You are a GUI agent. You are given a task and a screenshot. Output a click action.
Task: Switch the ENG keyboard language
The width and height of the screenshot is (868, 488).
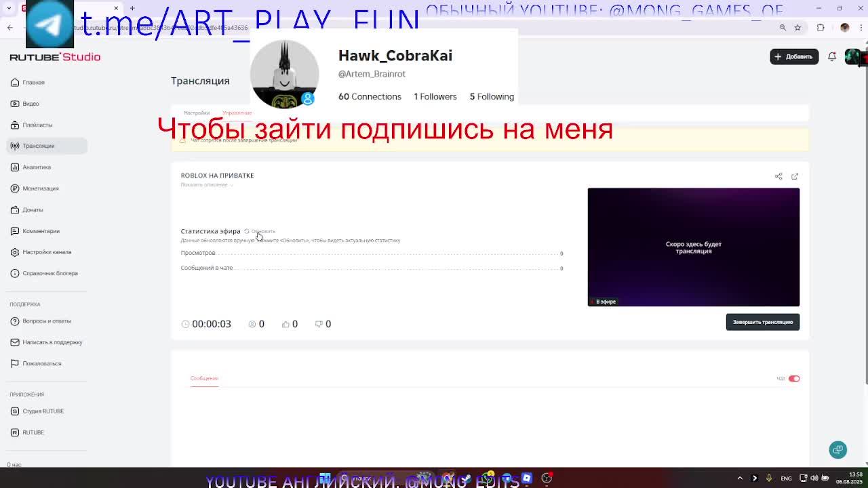coord(786,479)
